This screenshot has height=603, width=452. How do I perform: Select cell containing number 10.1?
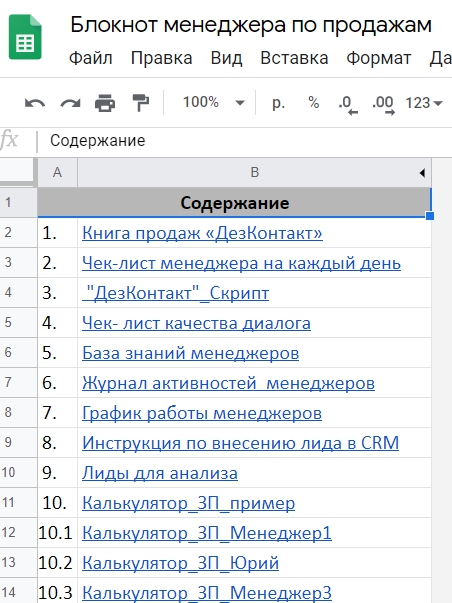point(57,533)
